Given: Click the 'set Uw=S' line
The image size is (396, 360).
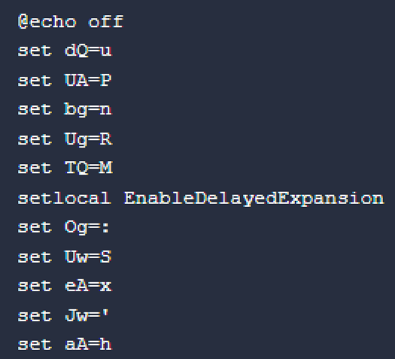Looking at the screenshot, I should pyautogui.click(x=65, y=257).
